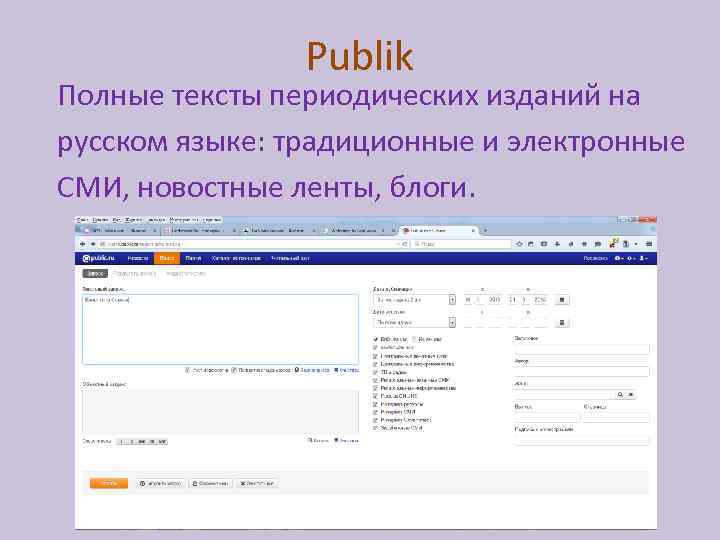Click the active public.ru browser tab

click(439, 231)
